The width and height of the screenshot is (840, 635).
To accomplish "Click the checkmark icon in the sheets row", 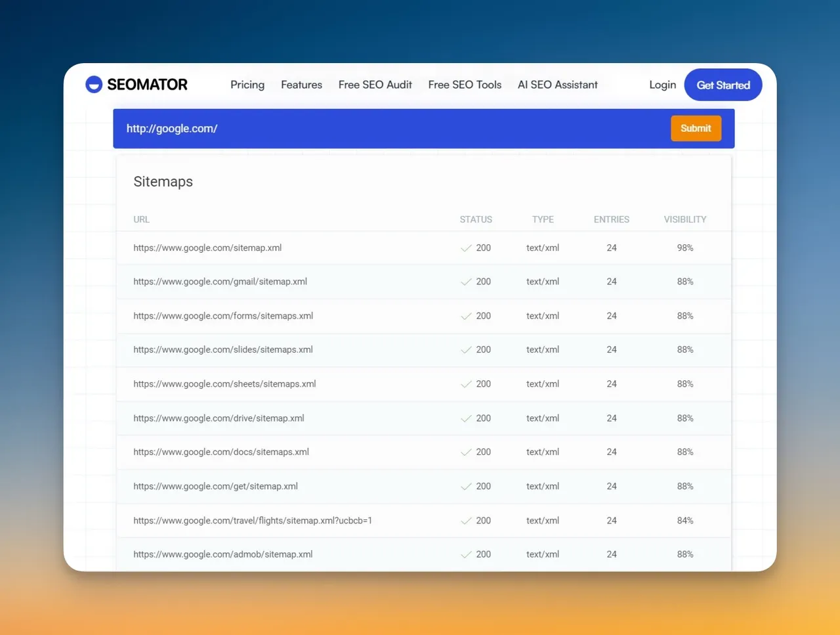I will pyautogui.click(x=466, y=384).
